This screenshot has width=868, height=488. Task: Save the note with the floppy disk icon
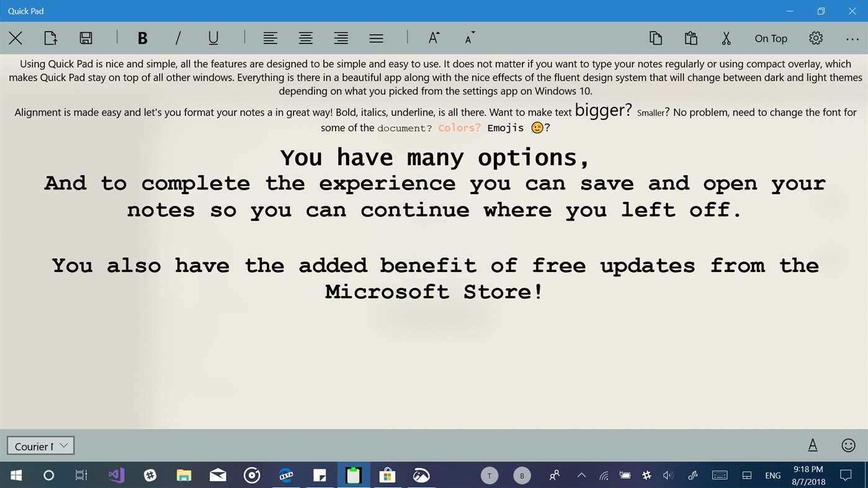coord(86,38)
